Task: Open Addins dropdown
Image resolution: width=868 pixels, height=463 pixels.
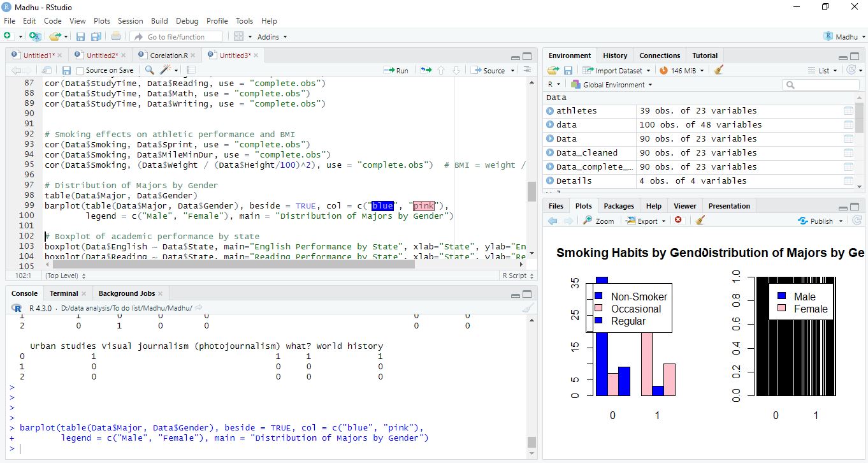Action: coord(272,37)
